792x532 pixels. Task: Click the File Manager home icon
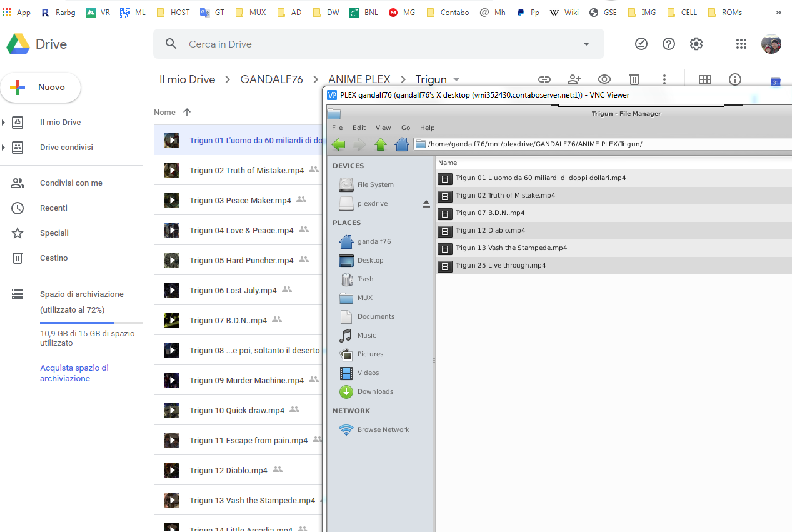[x=402, y=144]
